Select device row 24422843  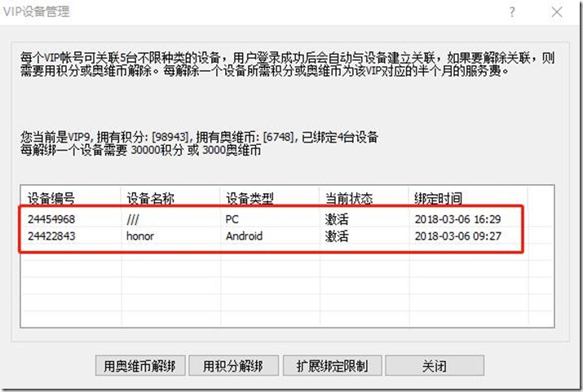click(x=52, y=236)
